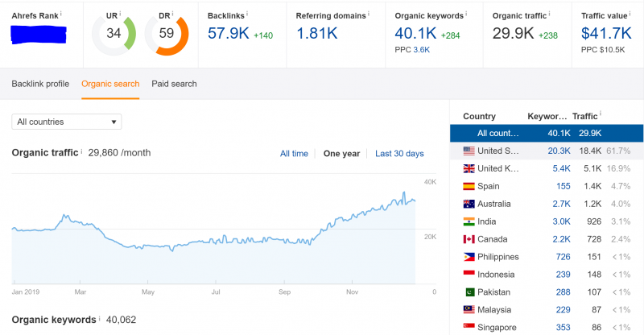This screenshot has height=335, width=644.
Task: Click the UR 34 gauge
Action: (114, 33)
